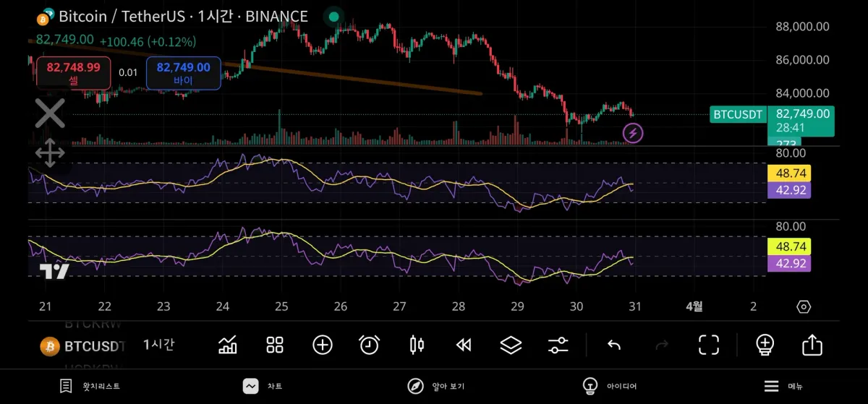The height and width of the screenshot is (404, 868).
Task: Open the alarm clock alert icon
Action: point(369,345)
